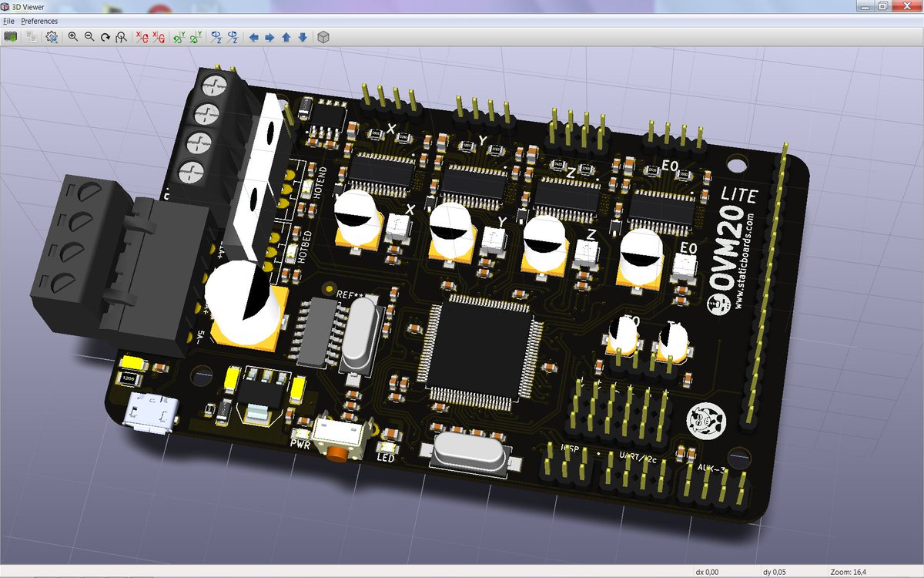Click the 'dx 0,00' status bar value
Viewport: 924px width, 578px height.
click(x=707, y=572)
